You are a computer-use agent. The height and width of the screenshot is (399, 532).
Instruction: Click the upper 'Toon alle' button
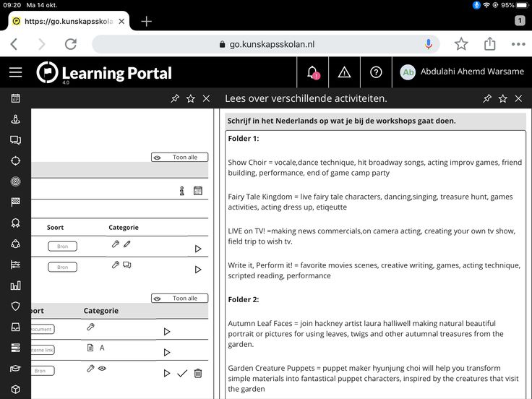coord(179,157)
